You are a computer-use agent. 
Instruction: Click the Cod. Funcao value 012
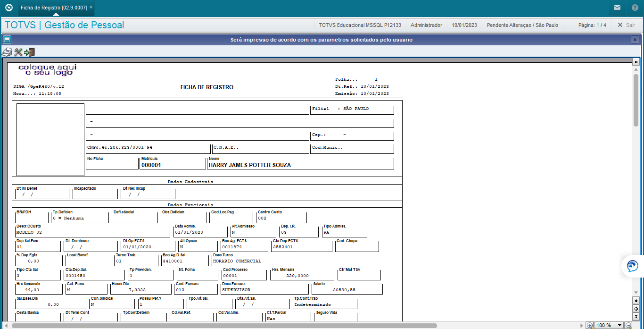tap(181, 289)
